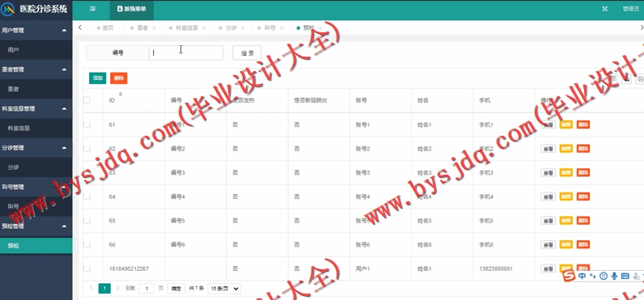Click the hospital system logo icon
This screenshot has width=644, height=300.
pos(7,10)
